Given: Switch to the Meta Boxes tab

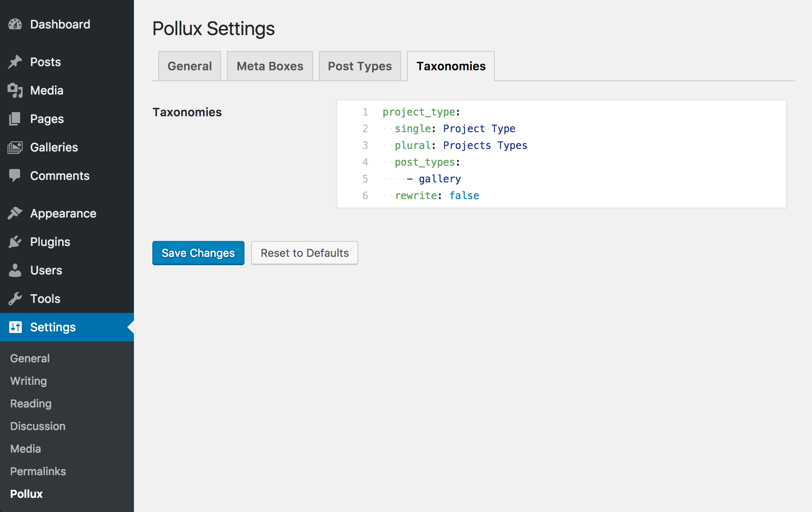Looking at the screenshot, I should tap(270, 66).
